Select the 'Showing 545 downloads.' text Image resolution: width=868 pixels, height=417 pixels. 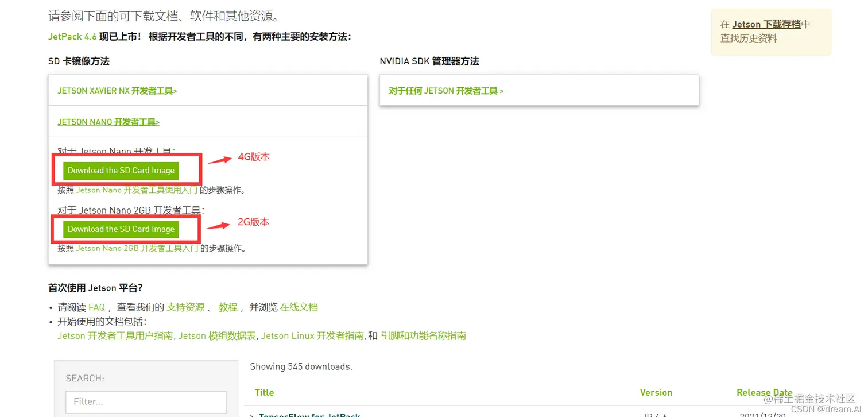point(301,366)
